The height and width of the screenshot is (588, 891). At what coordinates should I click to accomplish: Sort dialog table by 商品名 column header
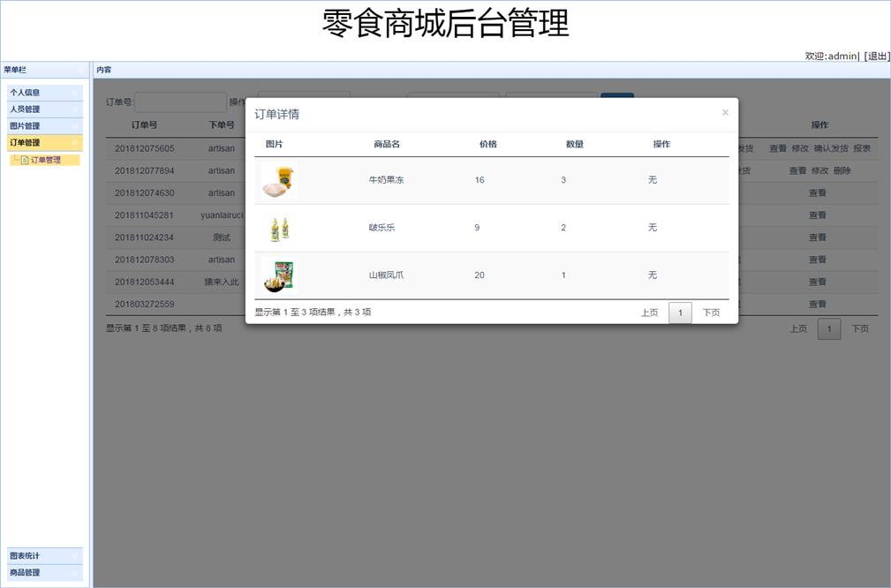[x=386, y=144]
